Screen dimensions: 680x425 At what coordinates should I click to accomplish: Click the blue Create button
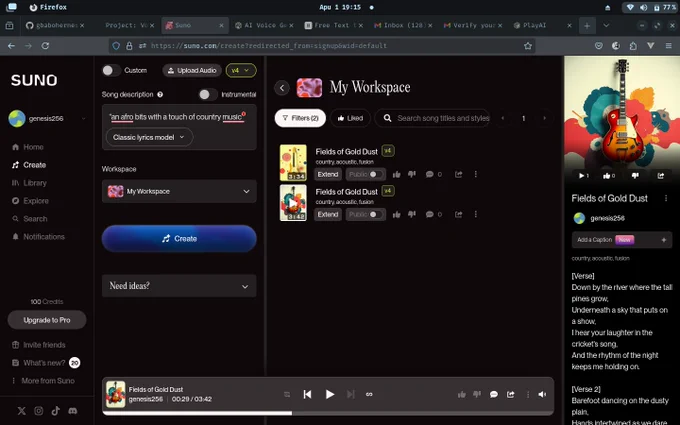[179, 239]
